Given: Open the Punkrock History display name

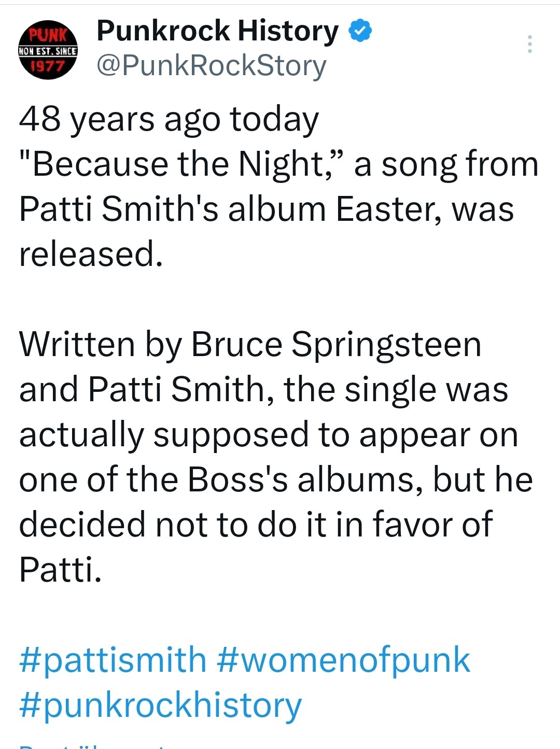Looking at the screenshot, I should pos(217,31).
